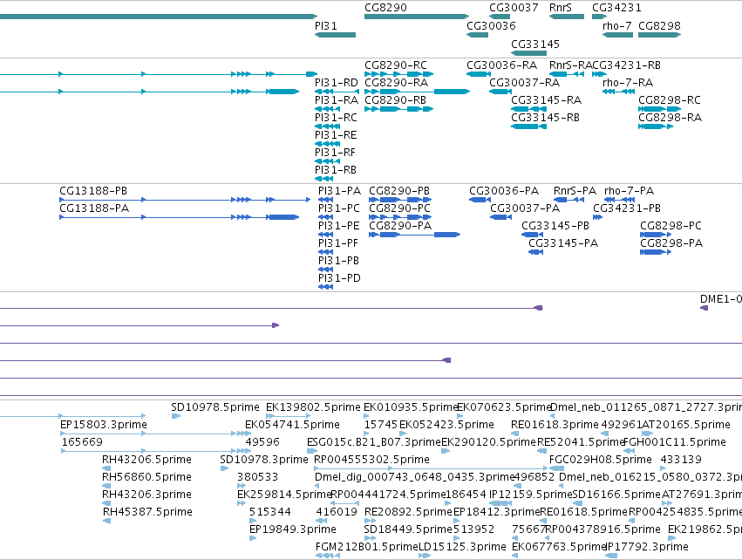Select transcript Pl31-RC

(x=327, y=126)
